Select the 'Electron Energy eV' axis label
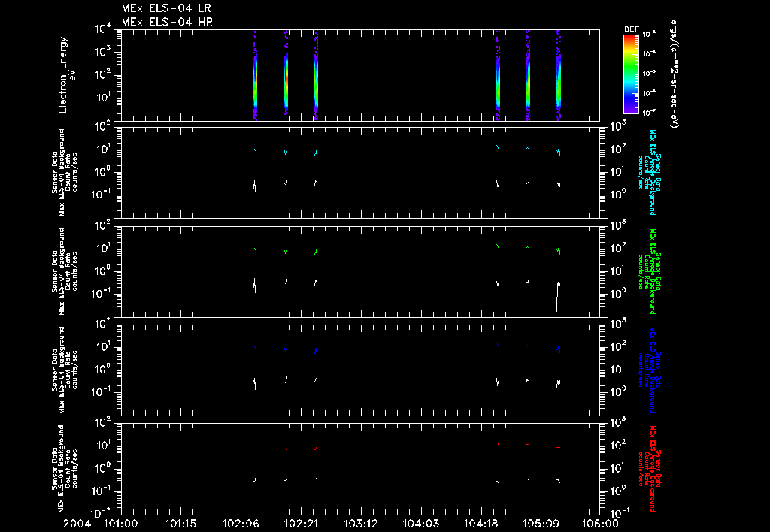This screenshot has height=532, width=770. click(67, 75)
